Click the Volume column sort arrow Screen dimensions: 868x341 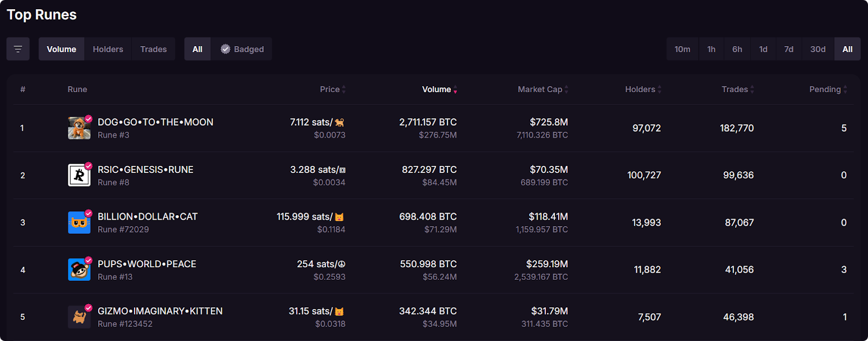455,90
